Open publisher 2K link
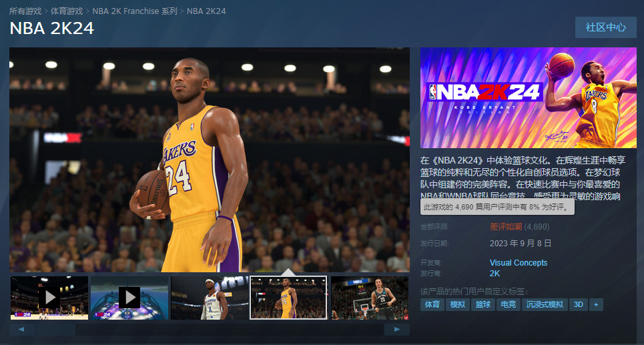This screenshot has height=345, width=644. (495, 274)
